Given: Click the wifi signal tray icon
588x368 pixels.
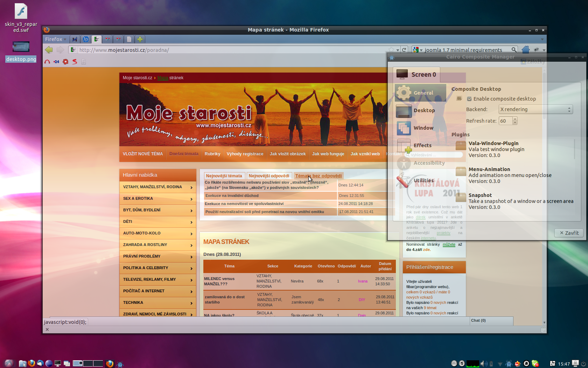Looking at the screenshot, I should [500, 364].
